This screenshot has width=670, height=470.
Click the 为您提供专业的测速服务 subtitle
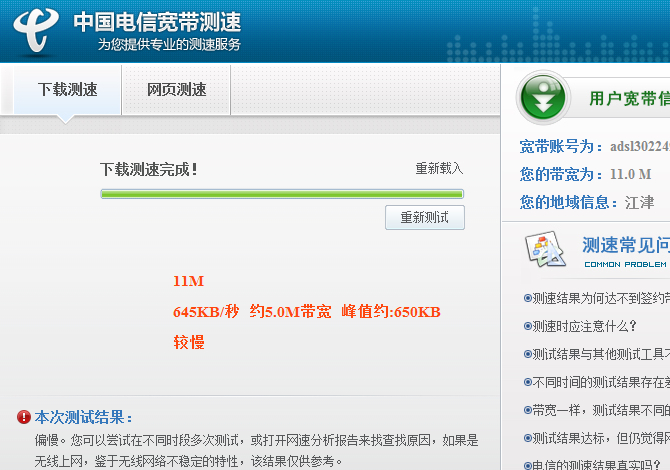[x=169, y=44]
